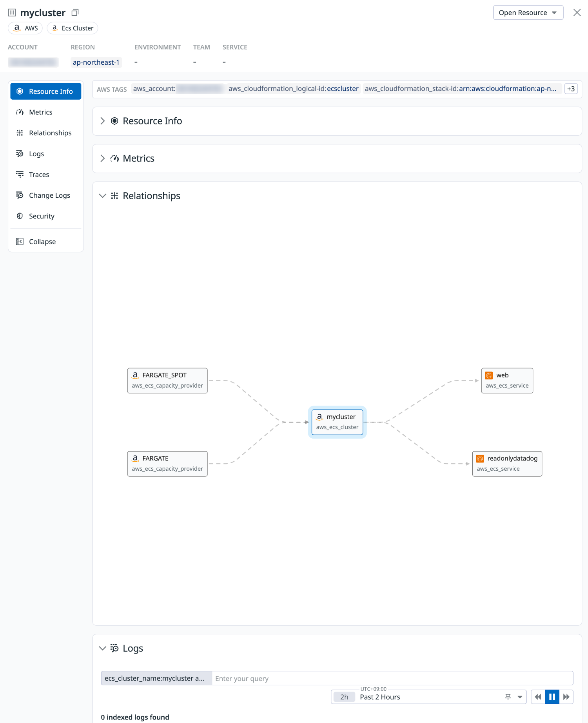Screen dimensions: 588x723
Task: Open Resource Info in sidebar
Action: 46,91
